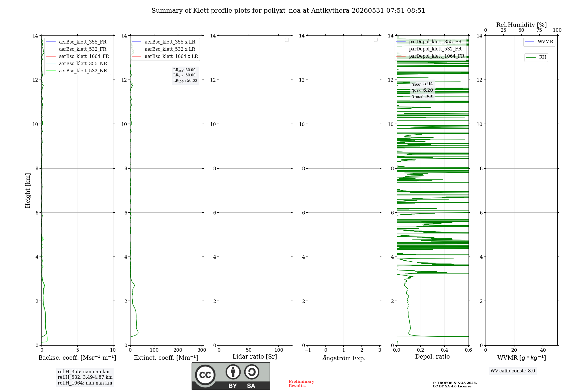The width and height of the screenshot is (577, 392).
Task: Click the Lidar ratio [Sr] axis label
Action: [255, 357]
